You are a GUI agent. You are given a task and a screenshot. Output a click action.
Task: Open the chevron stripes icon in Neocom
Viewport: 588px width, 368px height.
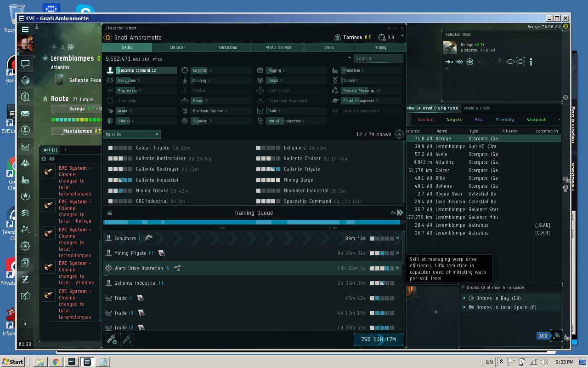[x=25, y=213]
